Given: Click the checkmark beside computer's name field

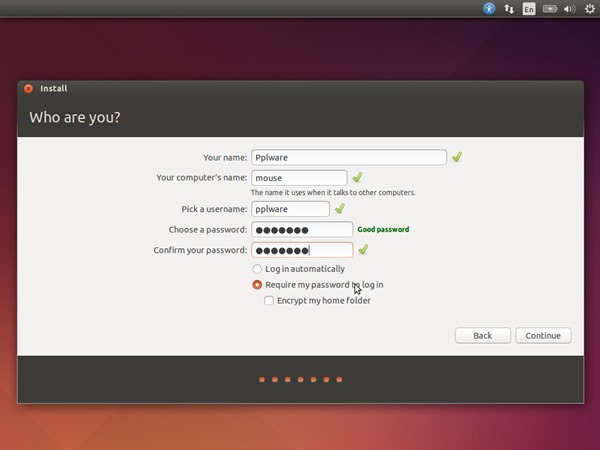Looking at the screenshot, I should 357,177.
